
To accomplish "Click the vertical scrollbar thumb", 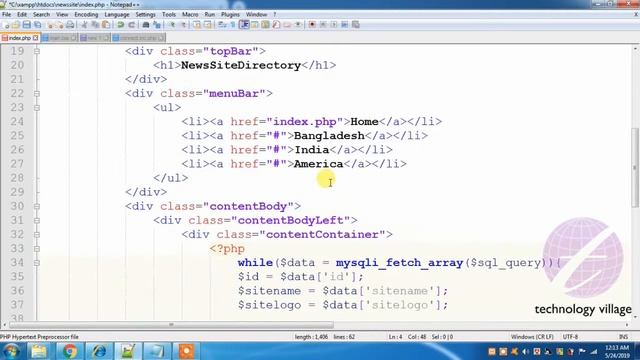I will click(635, 167).
